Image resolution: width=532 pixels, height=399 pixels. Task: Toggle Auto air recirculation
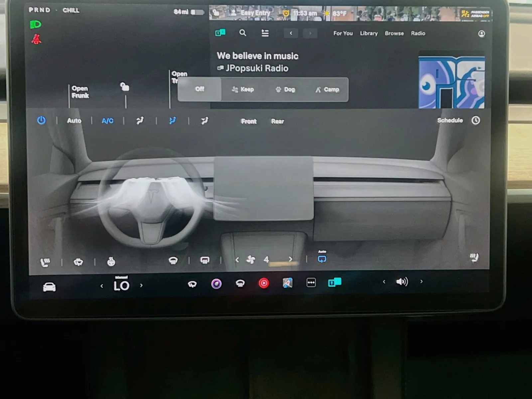click(322, 257)
